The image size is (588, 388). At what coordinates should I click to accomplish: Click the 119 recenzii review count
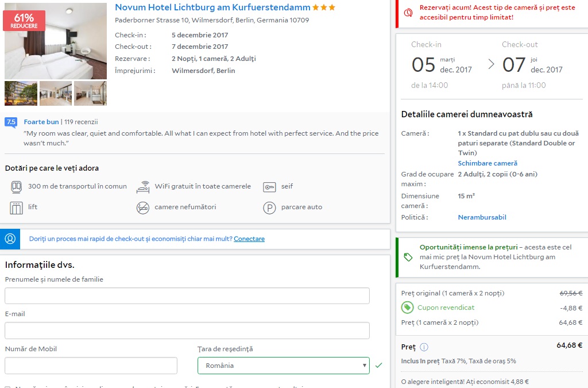click(81, 122)
